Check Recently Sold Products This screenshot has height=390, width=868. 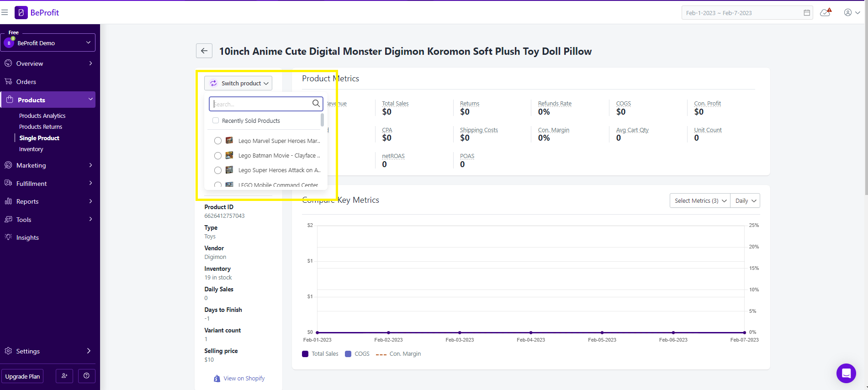(x=216, y=121)
